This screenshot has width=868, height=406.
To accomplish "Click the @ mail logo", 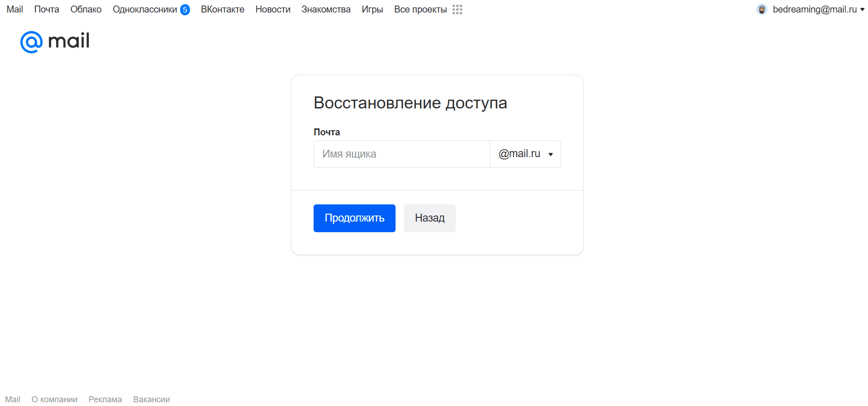I will 55,42.
